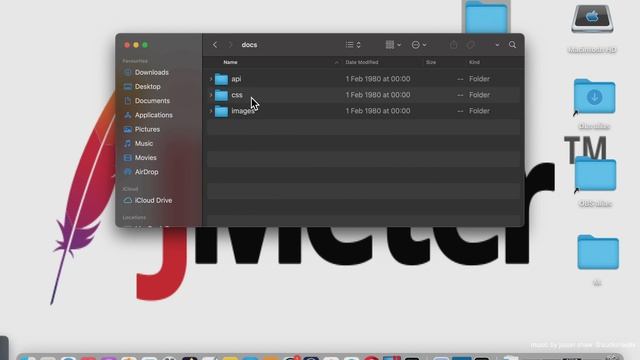Open Desktop in the sidebar

147,87
